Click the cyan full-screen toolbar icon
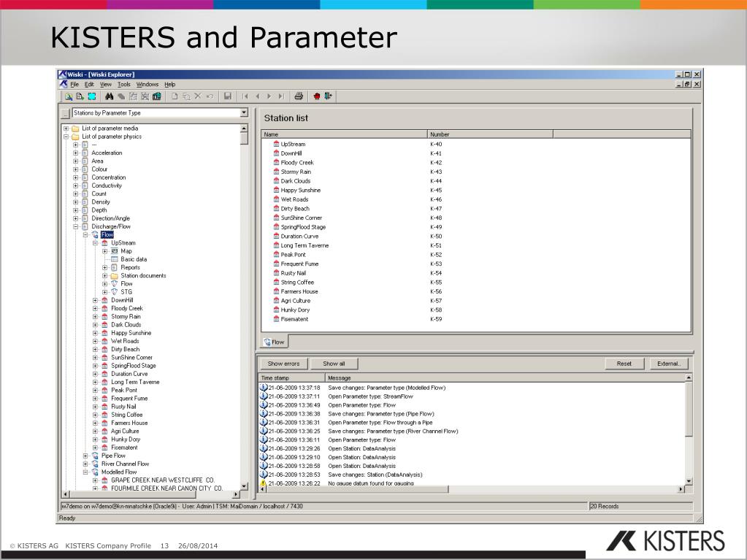This screenshot has height=560, width=747. coord(92,96)
